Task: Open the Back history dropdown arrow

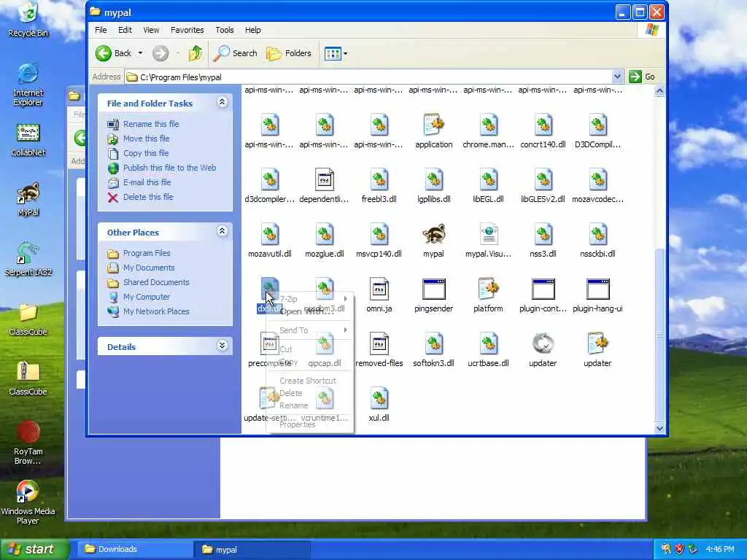Action: (141, 53)
